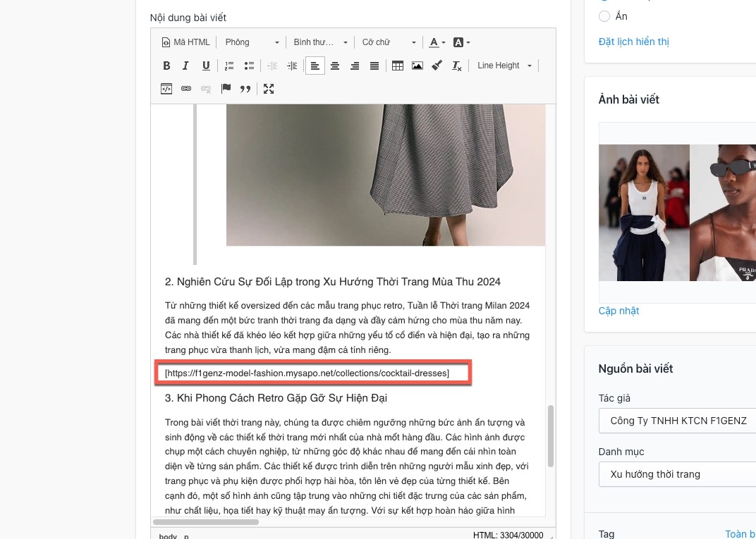Viewport: 756px width, 539px height.
Task: Insert a table
Action: point(398,66)
